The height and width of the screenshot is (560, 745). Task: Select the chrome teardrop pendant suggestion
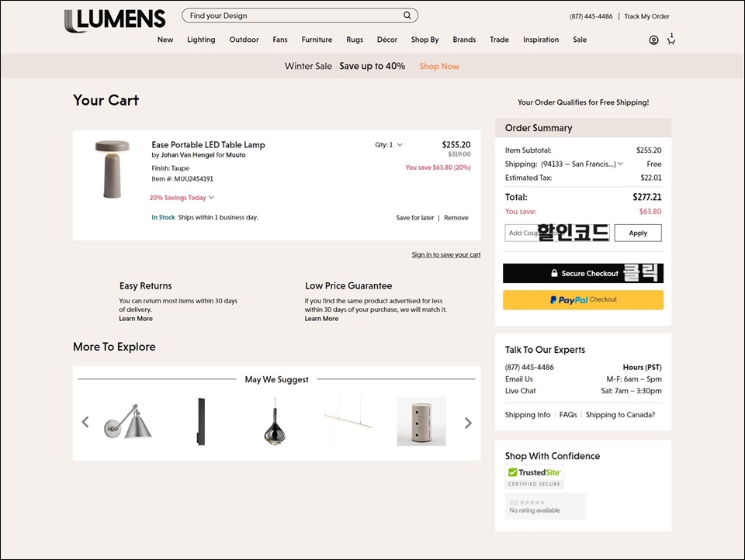[275, 422]
